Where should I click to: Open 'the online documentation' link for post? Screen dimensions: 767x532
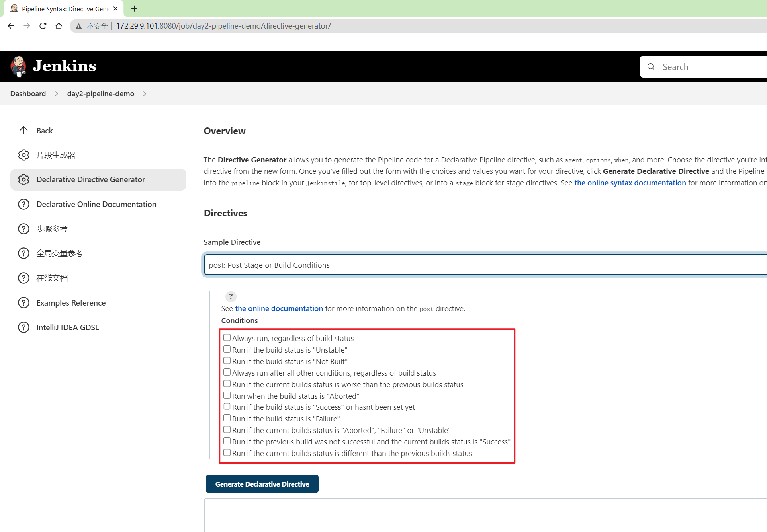[279, 308]
